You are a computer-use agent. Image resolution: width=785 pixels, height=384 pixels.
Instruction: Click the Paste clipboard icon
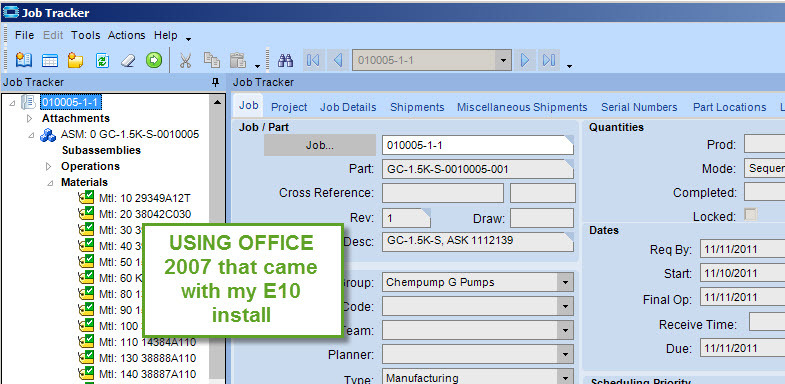pos(238,61)
